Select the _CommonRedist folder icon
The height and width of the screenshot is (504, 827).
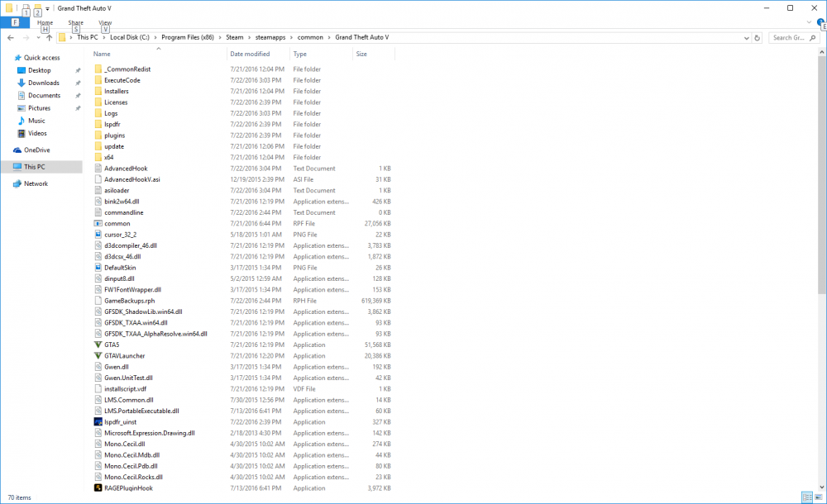click(98, 69)
